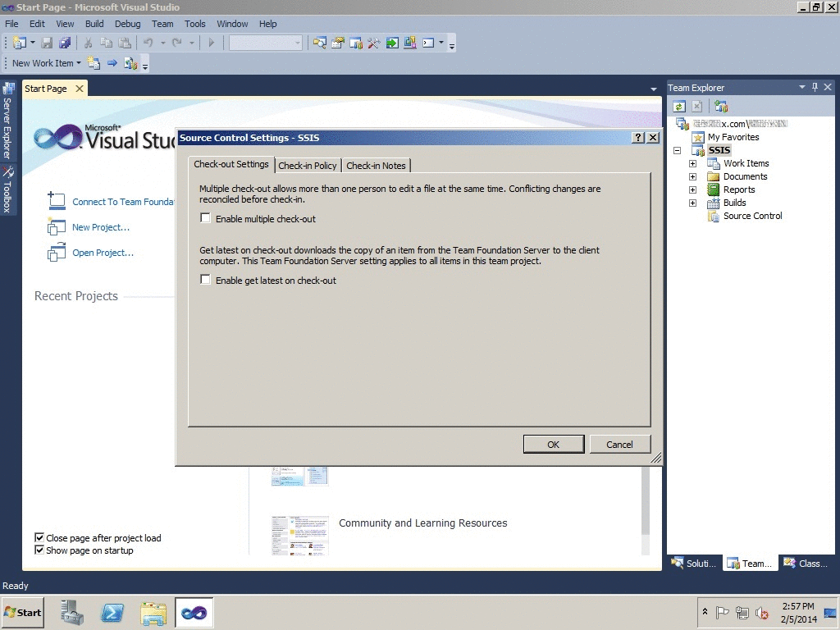The width and height of the screenshot is (840, 630).
Task: Enable get latest on check-out checkbox
Action: tap(205, 280)
